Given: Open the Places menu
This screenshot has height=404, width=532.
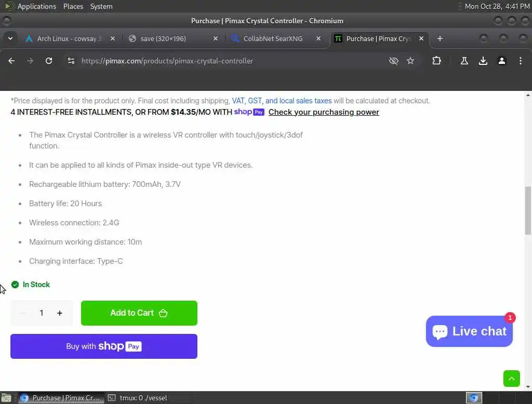Looking at the screenshot, I should pyautogui.click(x=73, y=6).
